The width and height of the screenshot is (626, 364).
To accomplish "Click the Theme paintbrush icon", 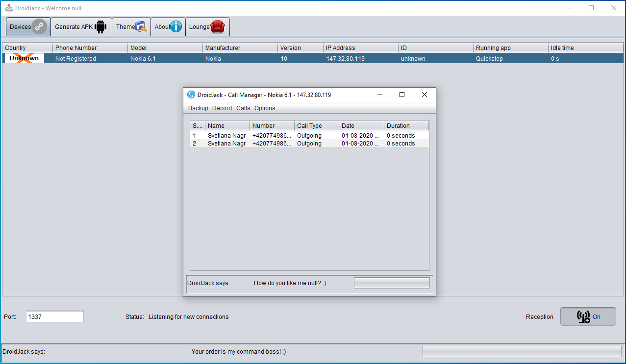I will pos(141,27).
